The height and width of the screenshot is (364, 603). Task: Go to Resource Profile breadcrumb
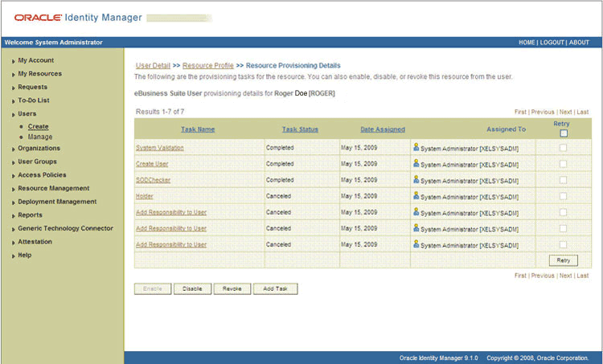[207, 65]
